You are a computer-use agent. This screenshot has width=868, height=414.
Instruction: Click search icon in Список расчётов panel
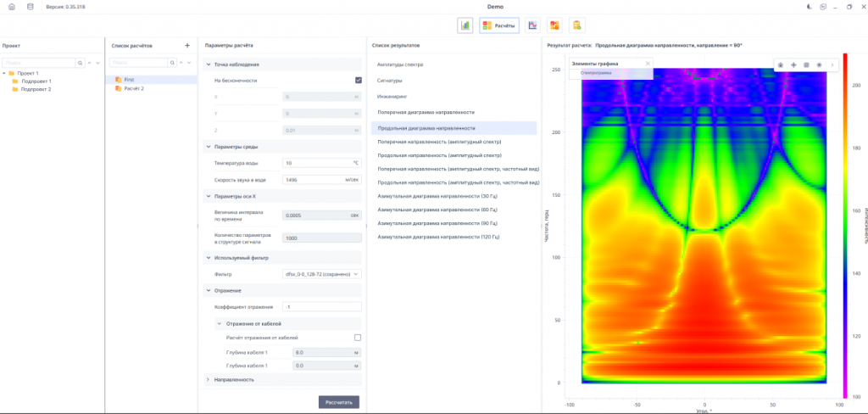click(x=172, y=63)
